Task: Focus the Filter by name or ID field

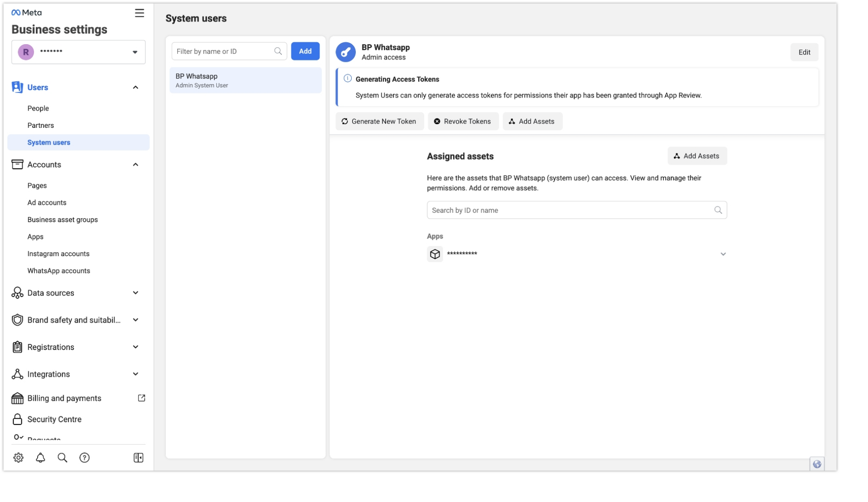Action: (229, 51)
